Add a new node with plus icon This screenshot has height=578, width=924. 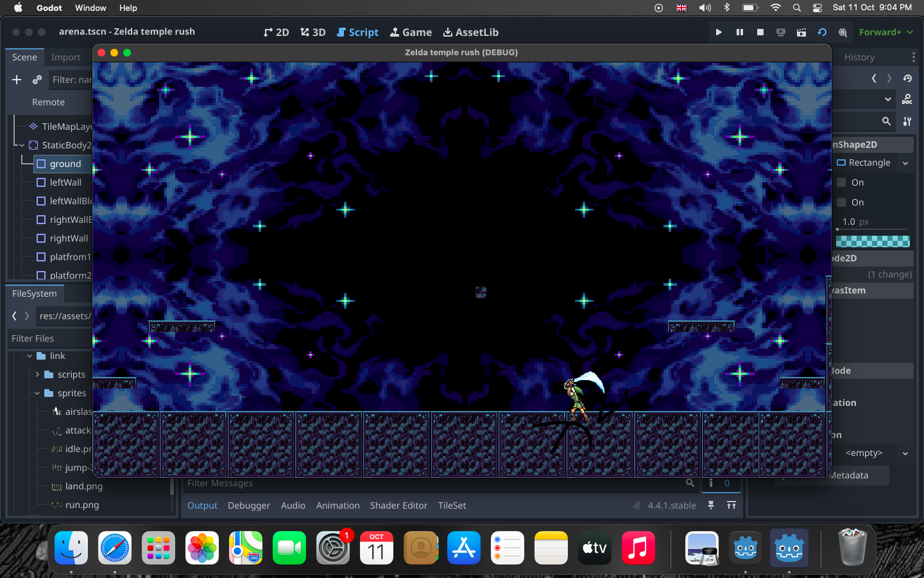(17, 80)
